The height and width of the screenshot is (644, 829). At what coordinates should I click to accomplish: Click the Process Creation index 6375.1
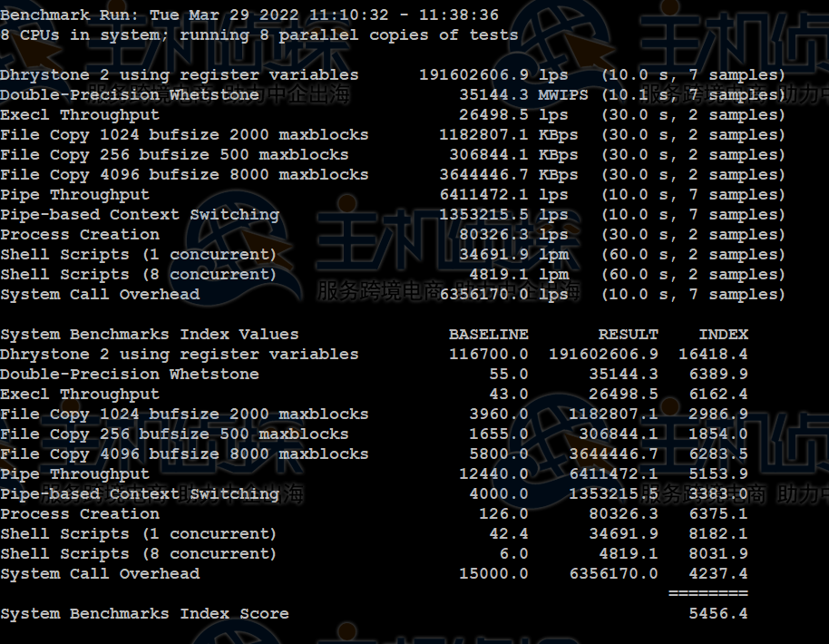(x=717, y=514)
